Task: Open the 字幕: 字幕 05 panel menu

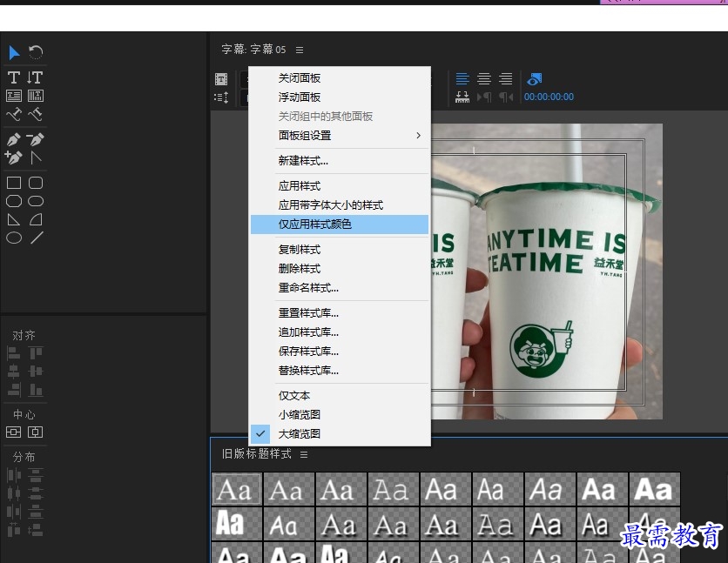Action: coord(300,50)
